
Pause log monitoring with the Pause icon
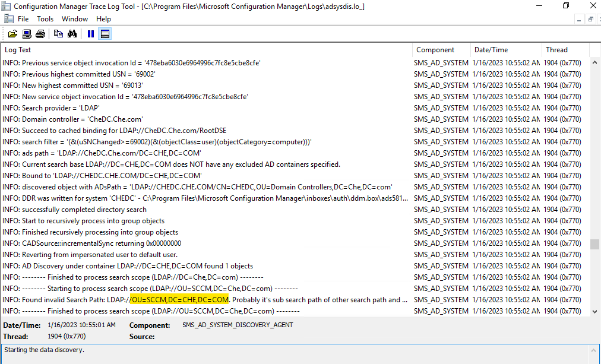[91, 34]
